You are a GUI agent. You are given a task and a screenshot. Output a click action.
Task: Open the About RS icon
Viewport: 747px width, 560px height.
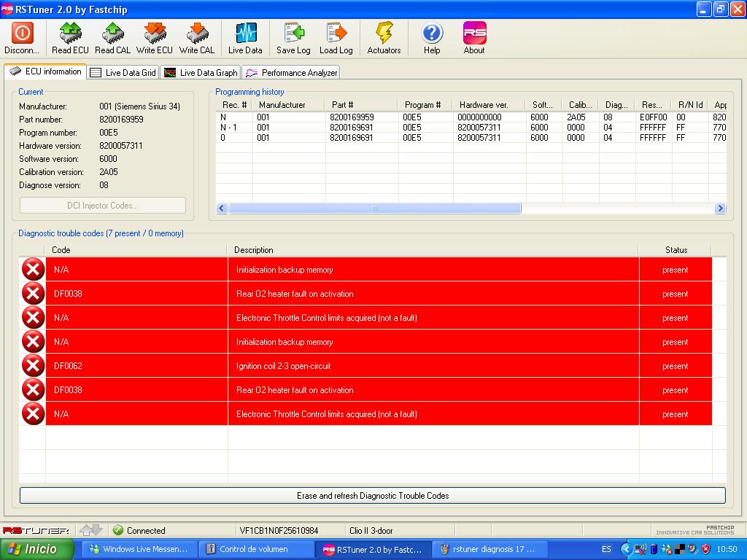click(x=474, y=34)
